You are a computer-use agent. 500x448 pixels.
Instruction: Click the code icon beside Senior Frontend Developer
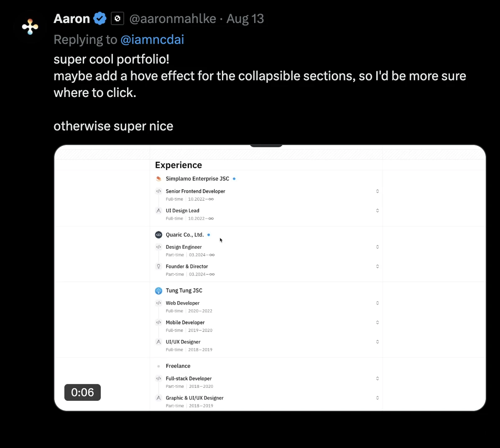click(x=158, y=191)
